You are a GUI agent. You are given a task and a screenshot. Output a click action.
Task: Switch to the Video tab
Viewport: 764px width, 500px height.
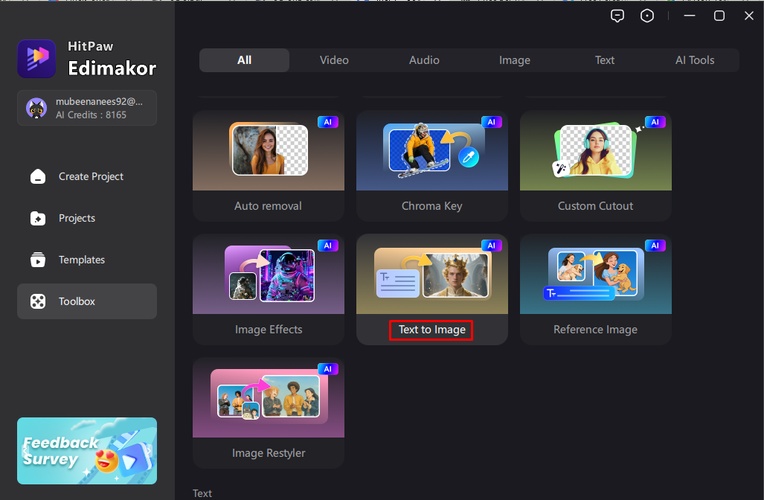coord(334,60)
